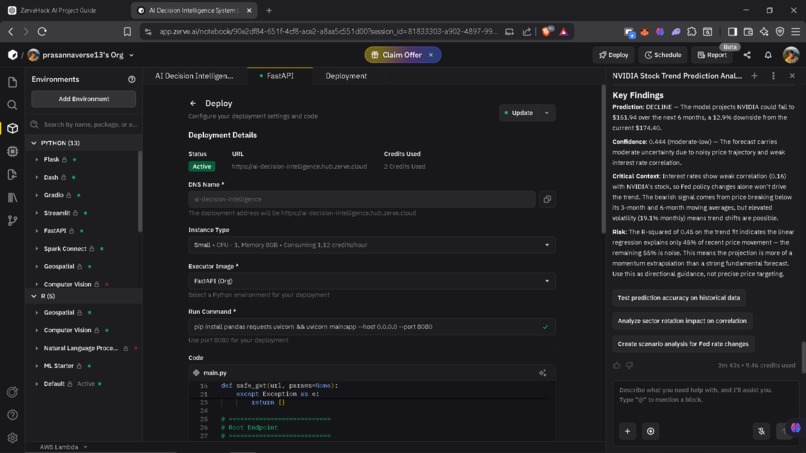The height and width of the screenshot is (453, 806).
Task: Open the Update button dropdown arrow
Action: (547, 113)
